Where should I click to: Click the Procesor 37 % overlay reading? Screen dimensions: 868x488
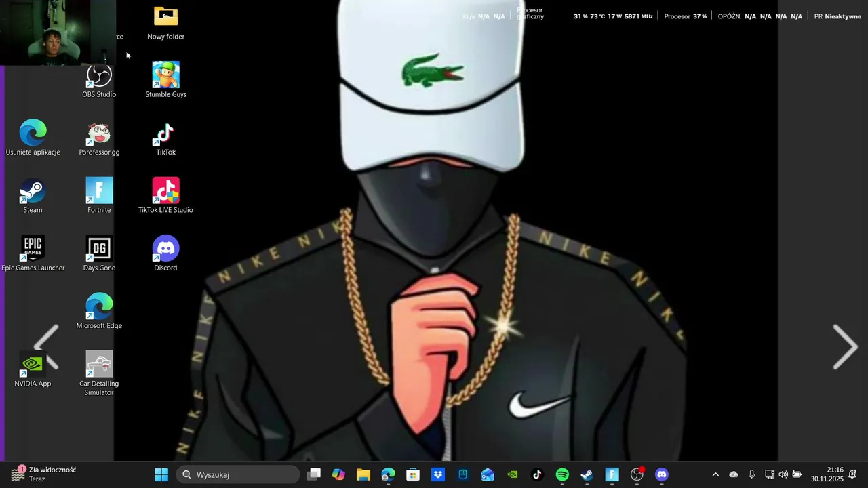tap(685, 16)
